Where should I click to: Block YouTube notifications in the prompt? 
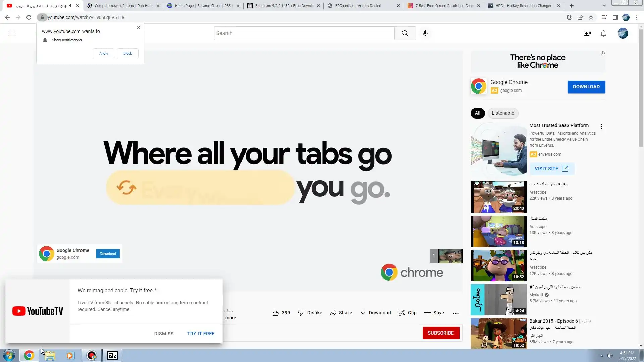tap(127, 53)
